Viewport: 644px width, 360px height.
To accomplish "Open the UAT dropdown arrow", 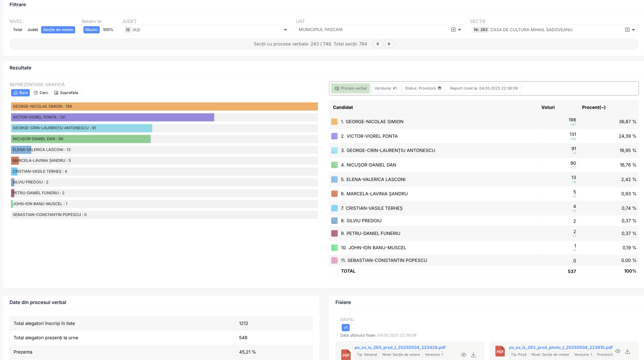I will click(x=460, y=30).
